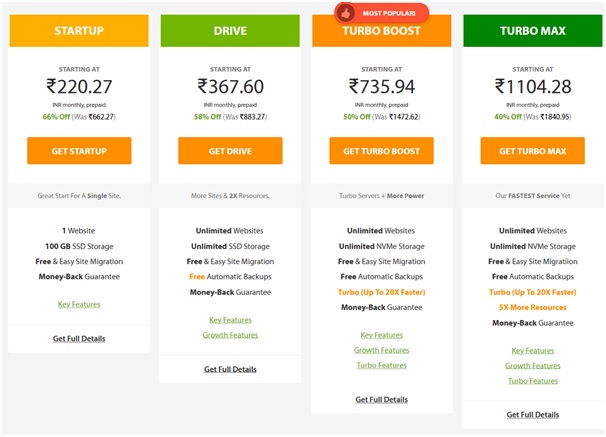Click the thumbs-up Most Popular icon

346,14
